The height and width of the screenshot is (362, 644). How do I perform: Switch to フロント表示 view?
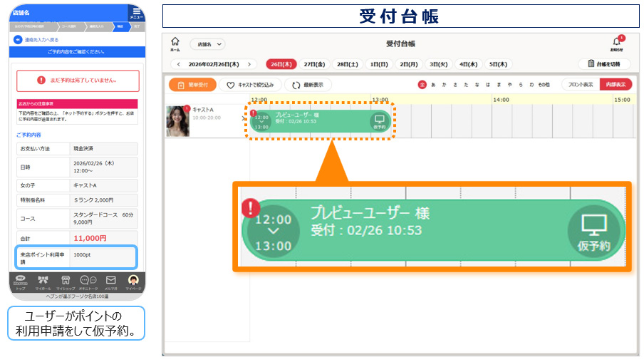[580, 84]
